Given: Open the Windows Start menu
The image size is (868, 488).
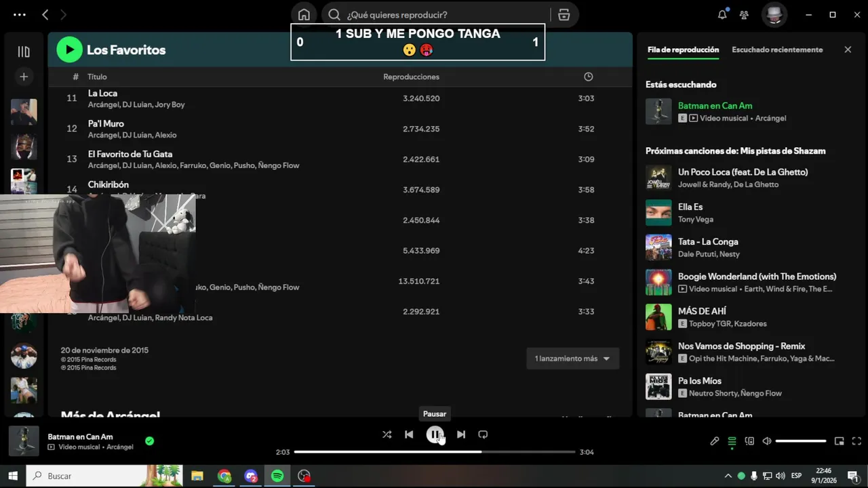Looking at the screenshot, I should [12, 476].
